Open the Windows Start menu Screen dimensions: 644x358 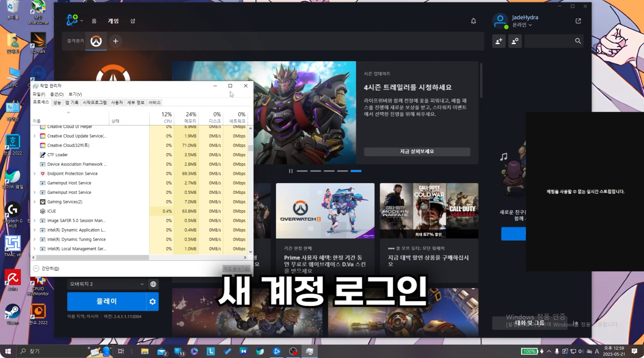pos(8,351)
